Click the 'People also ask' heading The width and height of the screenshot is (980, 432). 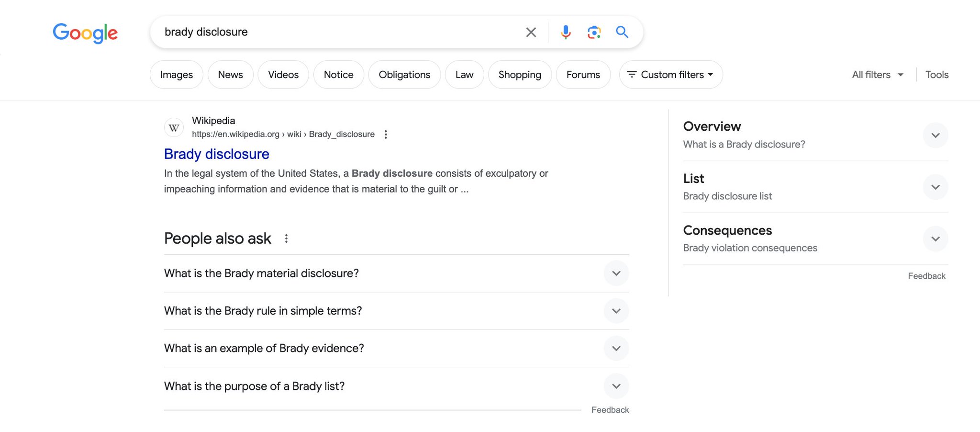click(218, 239)
